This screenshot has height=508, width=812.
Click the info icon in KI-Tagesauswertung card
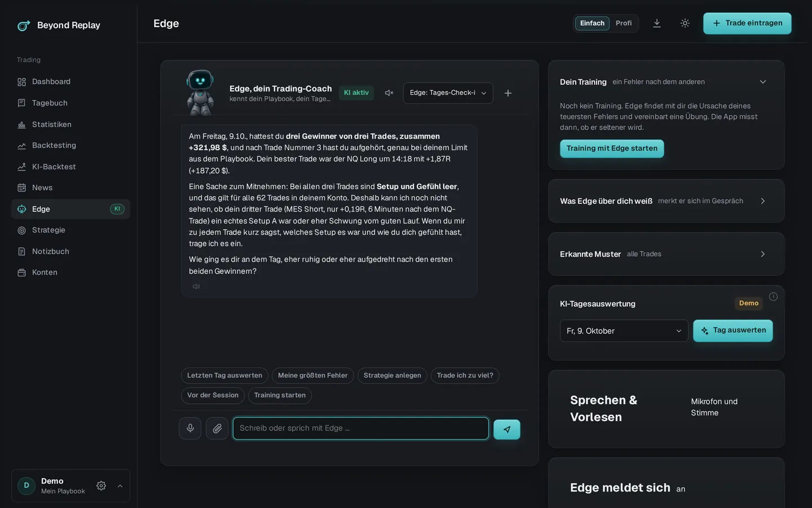pyautogui.click(x=773, y=297)
